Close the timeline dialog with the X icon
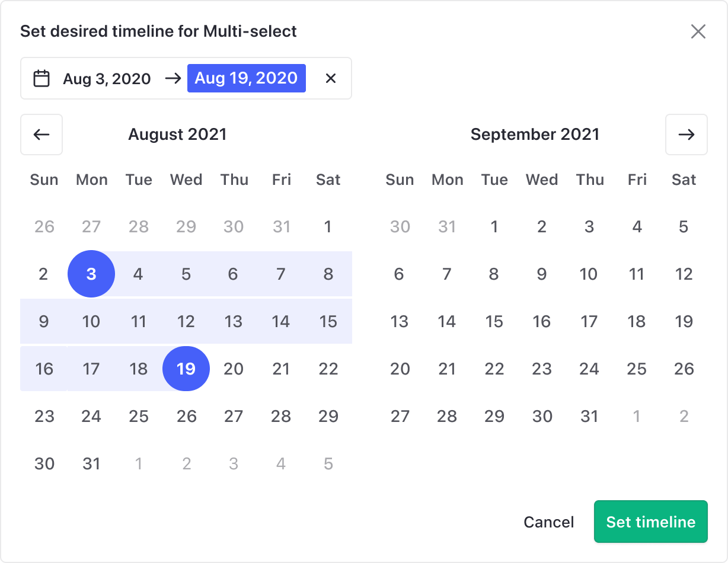 point(698,31)
